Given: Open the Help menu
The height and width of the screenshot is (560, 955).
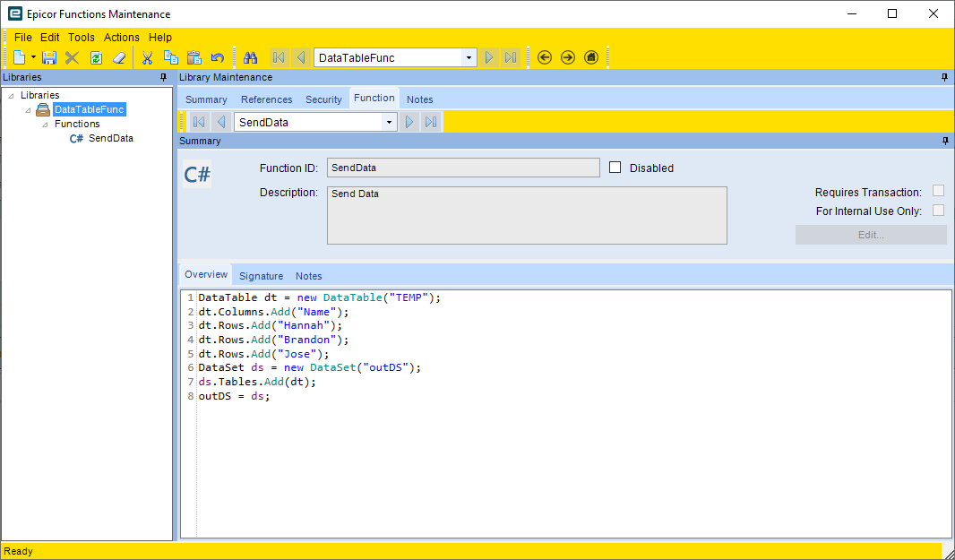Looking at the screenshot, I should point(160,37).
